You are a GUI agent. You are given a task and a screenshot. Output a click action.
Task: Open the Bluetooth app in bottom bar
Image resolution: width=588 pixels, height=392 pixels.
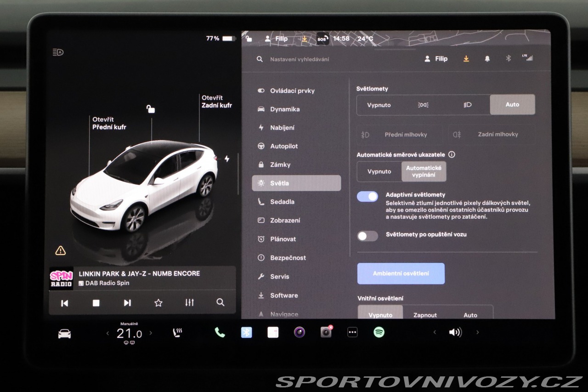(247, 332)
